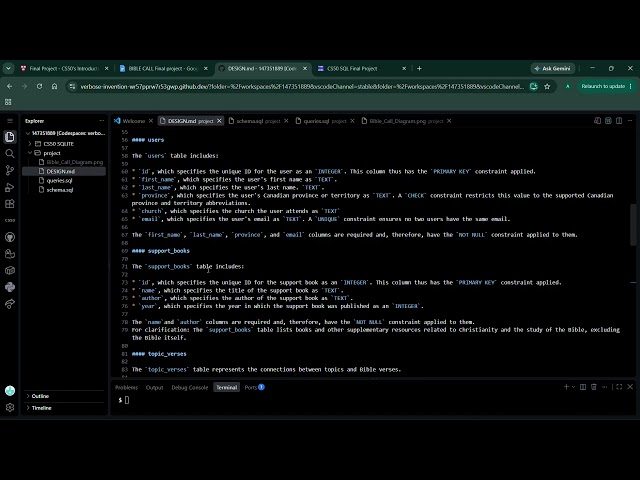Select DESIGN.md in file explorer
The image size is (640, 480).
(60, 171)
